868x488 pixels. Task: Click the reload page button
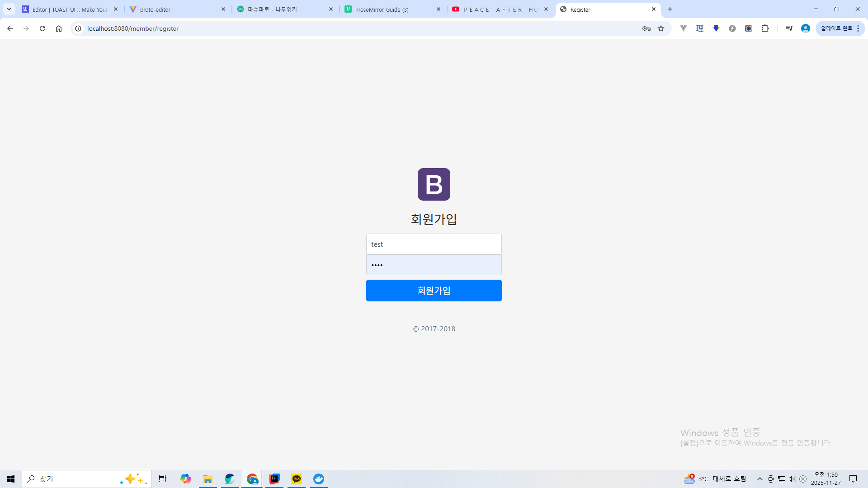click(x=42, y=28)
